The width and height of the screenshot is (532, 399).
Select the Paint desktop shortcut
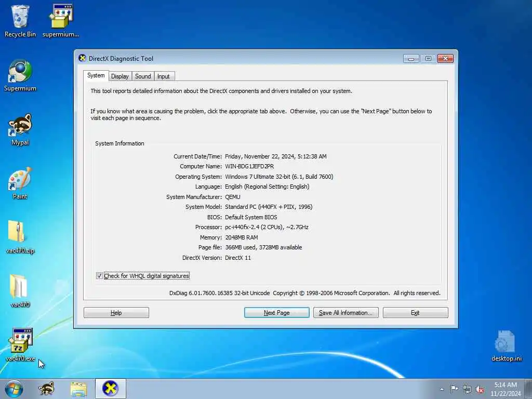pos(20,183)
